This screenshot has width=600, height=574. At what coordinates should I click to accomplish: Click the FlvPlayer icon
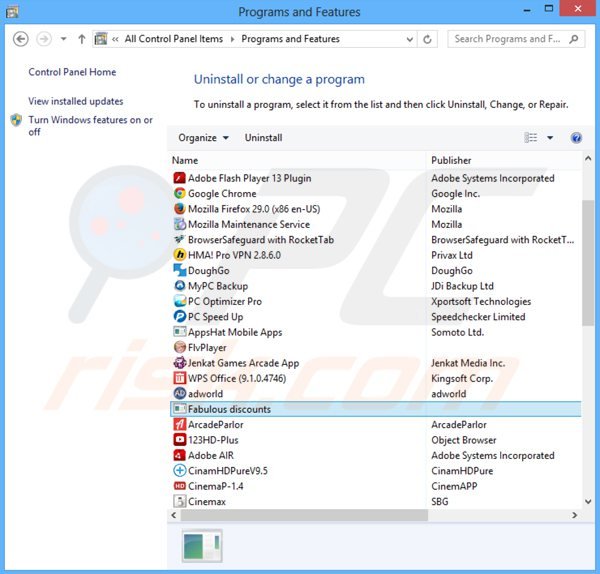coord(179,347)
